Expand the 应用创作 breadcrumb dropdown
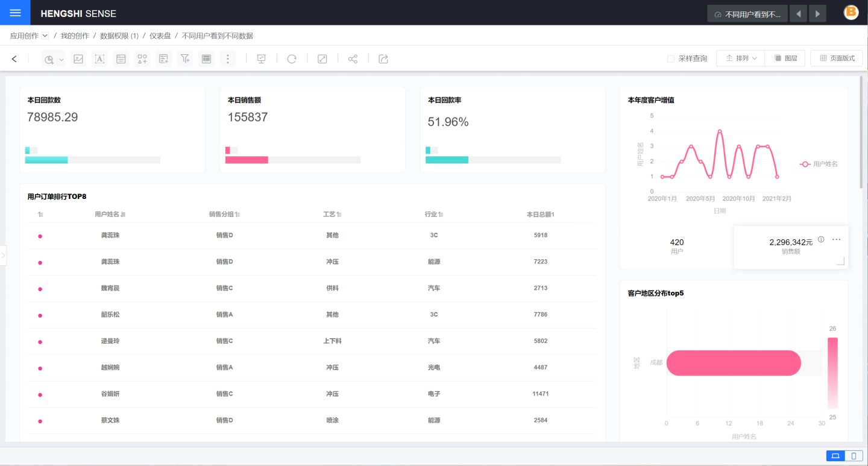 (x=45, y=36)
